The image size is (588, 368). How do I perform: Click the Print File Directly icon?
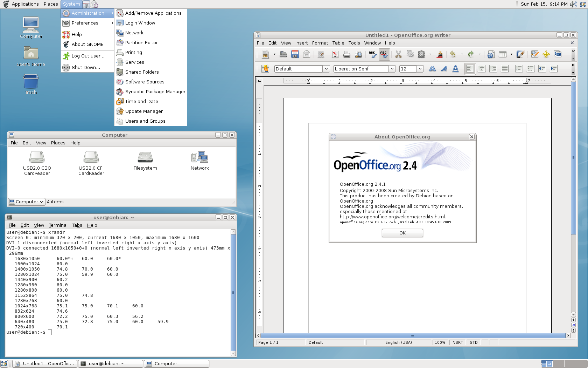[x=347, y=54]
